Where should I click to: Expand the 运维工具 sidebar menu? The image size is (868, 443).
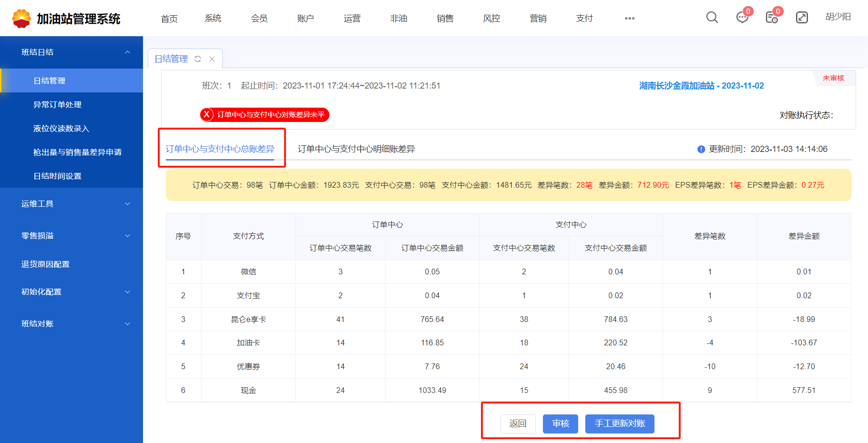click(127, 204)
